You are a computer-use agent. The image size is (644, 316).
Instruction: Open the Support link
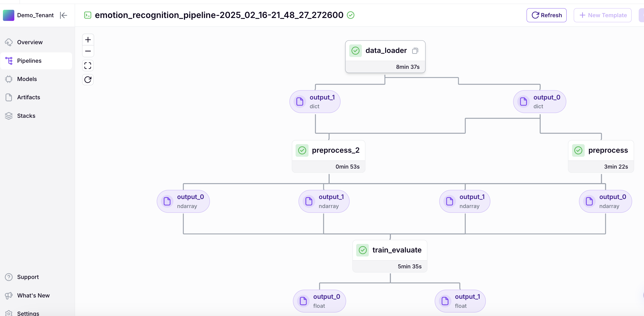click(28, 277)
